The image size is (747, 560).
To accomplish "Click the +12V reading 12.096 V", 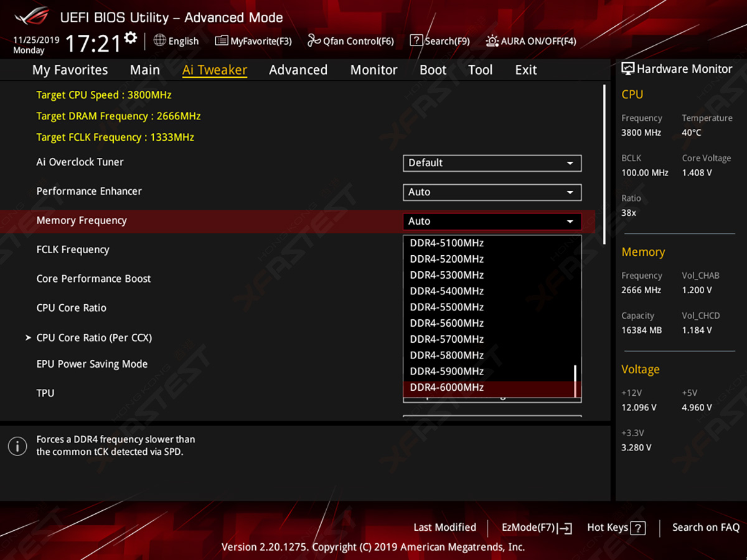I will coord(639,408).
